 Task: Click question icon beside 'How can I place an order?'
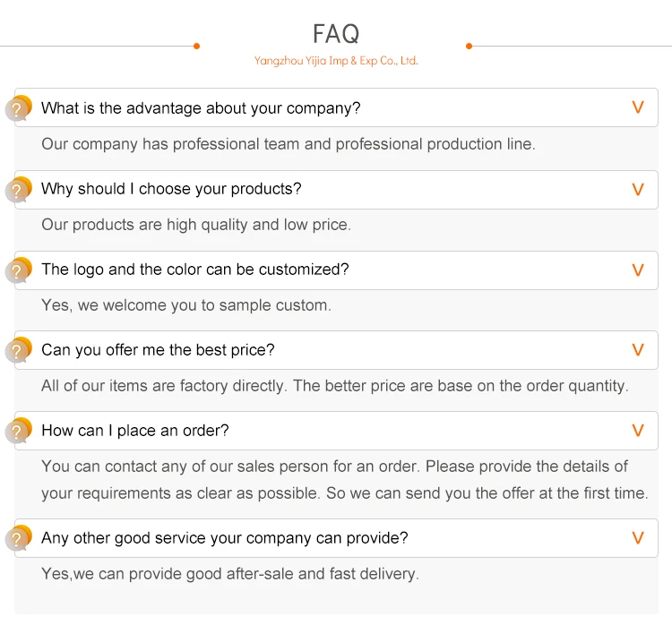click(x=18, y=431)
